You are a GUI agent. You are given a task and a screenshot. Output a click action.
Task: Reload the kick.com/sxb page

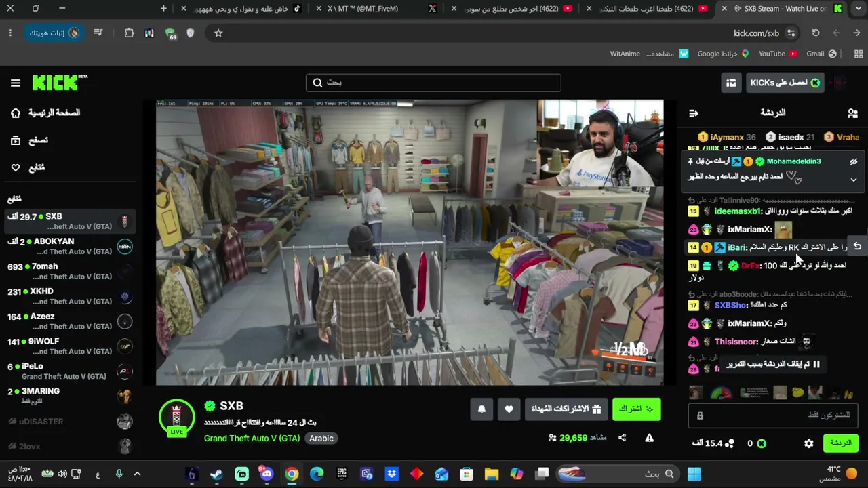point(816,33)
